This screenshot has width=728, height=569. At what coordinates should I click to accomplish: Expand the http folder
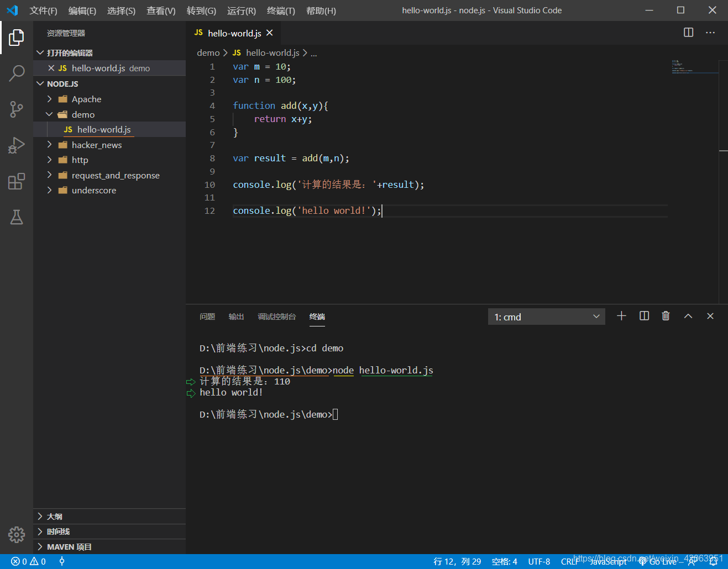coord(50,160)
